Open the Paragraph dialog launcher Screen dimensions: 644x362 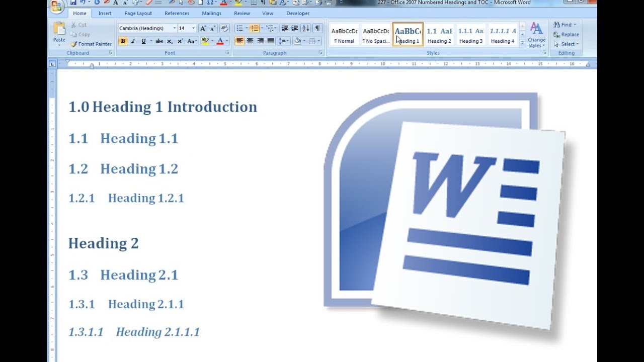pyautogui.click(x=320, y=53)
